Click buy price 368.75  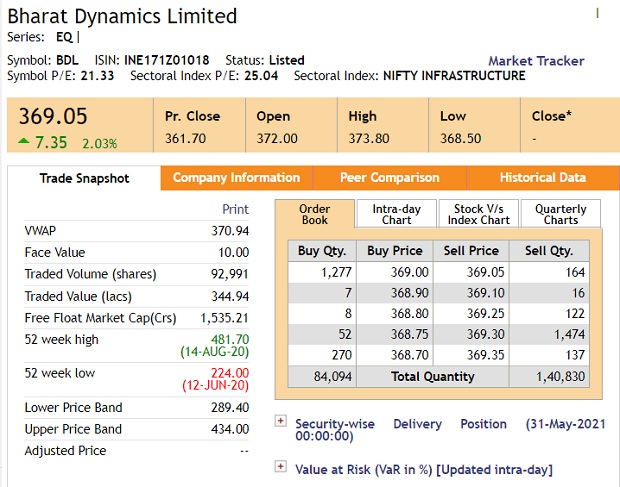click(x=410, y=334)
